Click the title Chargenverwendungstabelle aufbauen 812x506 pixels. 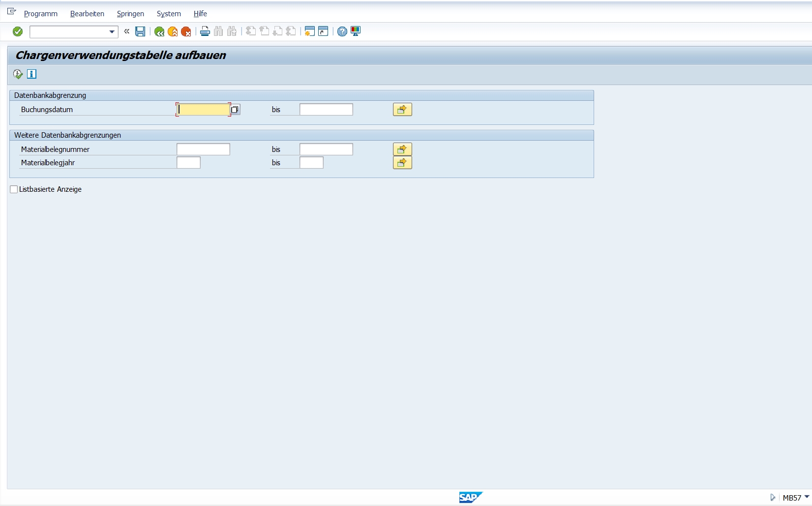[121, 55]
